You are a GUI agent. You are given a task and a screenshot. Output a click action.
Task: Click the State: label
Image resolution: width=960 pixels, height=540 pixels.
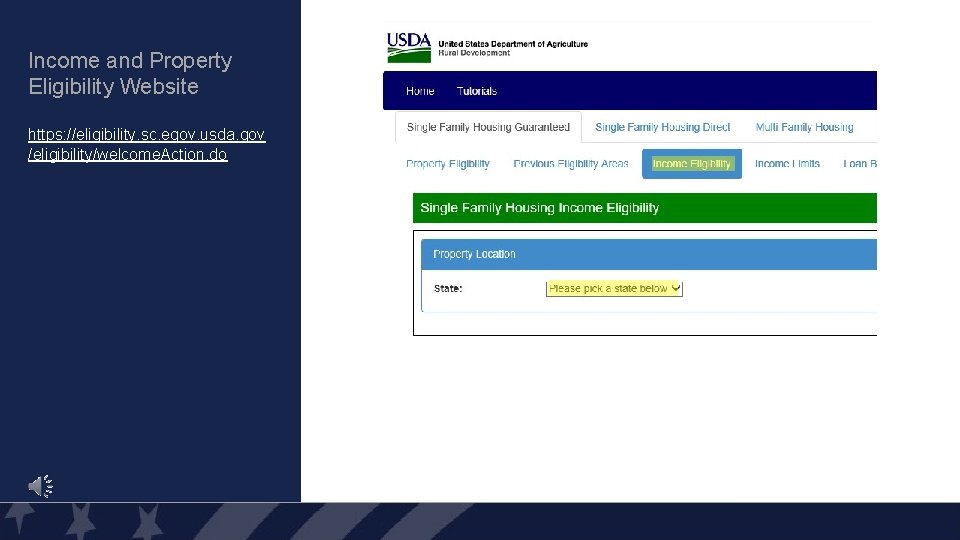click(x=448, y=288)
